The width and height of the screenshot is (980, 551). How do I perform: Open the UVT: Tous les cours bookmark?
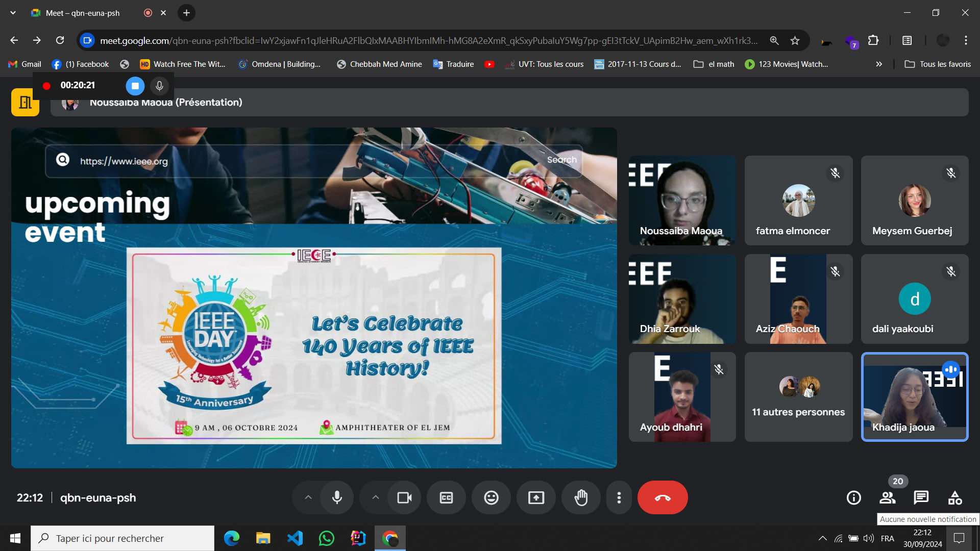[544, 64]
